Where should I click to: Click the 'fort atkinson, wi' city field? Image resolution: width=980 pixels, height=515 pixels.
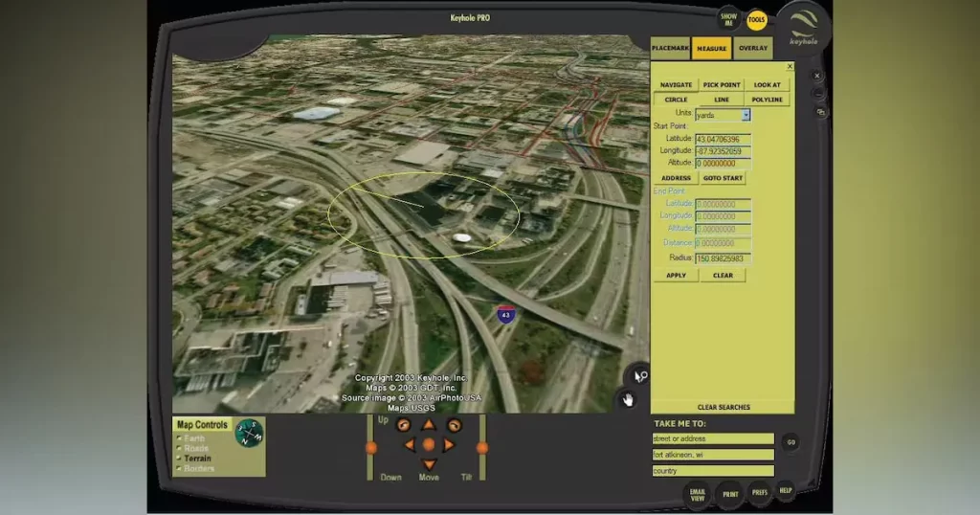point(713,455)
